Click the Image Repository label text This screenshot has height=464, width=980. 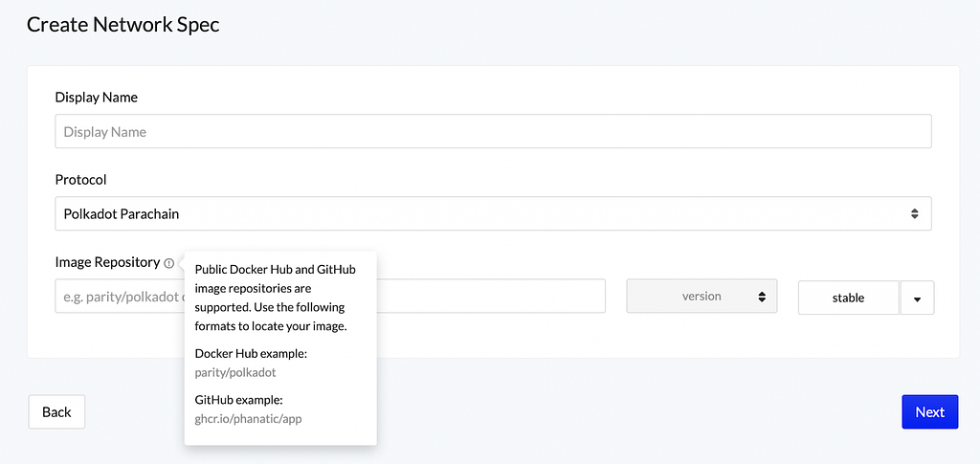tap(107, 262)
